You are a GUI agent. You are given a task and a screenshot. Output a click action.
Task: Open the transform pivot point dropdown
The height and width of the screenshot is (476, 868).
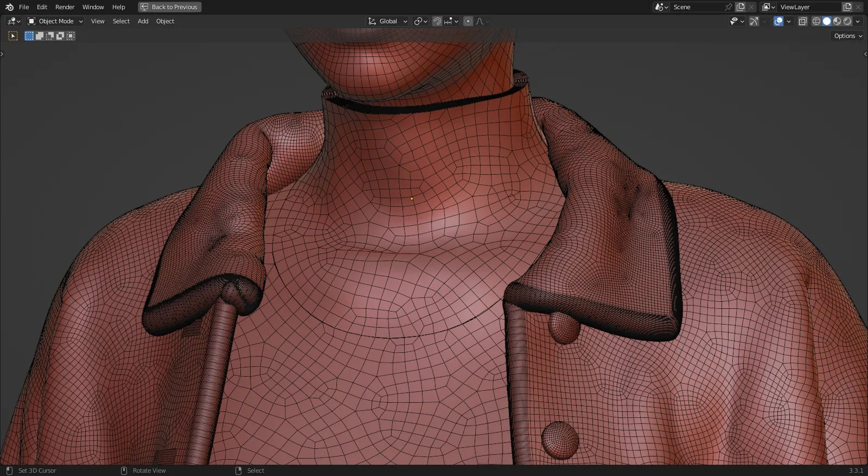point(420,21)
